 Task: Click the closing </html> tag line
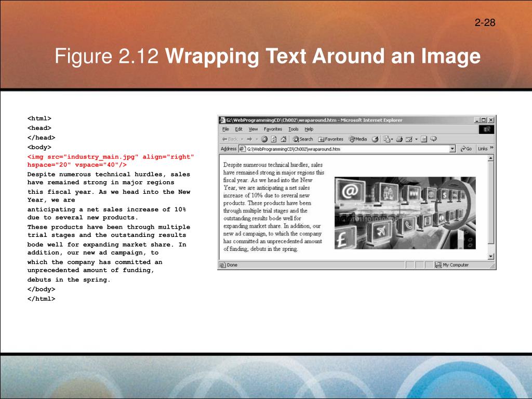point(41,299)
